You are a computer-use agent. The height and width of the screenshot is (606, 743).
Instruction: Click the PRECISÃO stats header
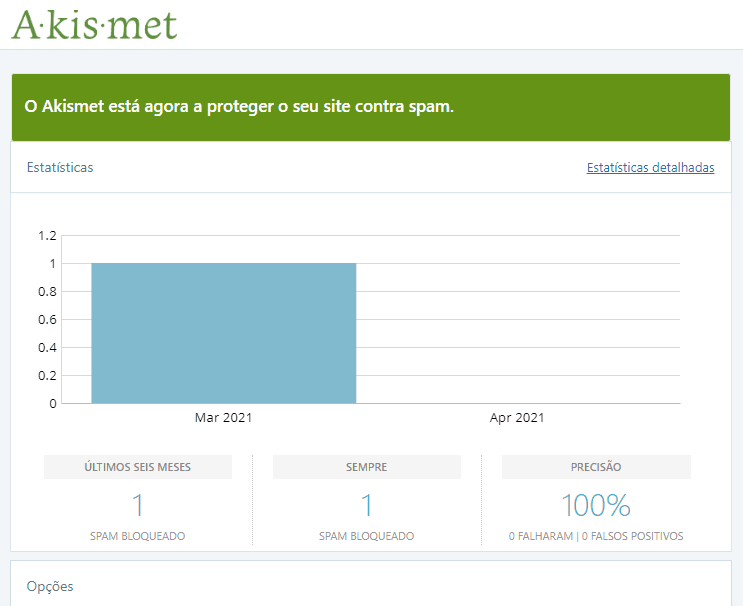tap(596, 467)
